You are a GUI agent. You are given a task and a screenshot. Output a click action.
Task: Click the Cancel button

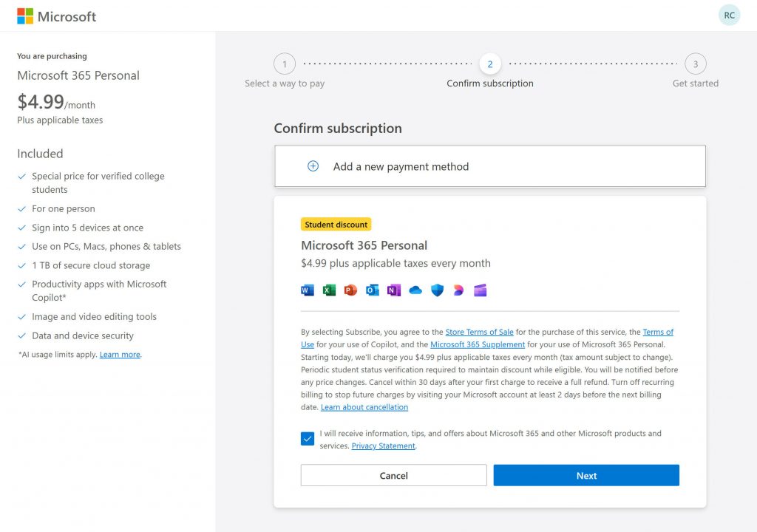coord(393,475)
